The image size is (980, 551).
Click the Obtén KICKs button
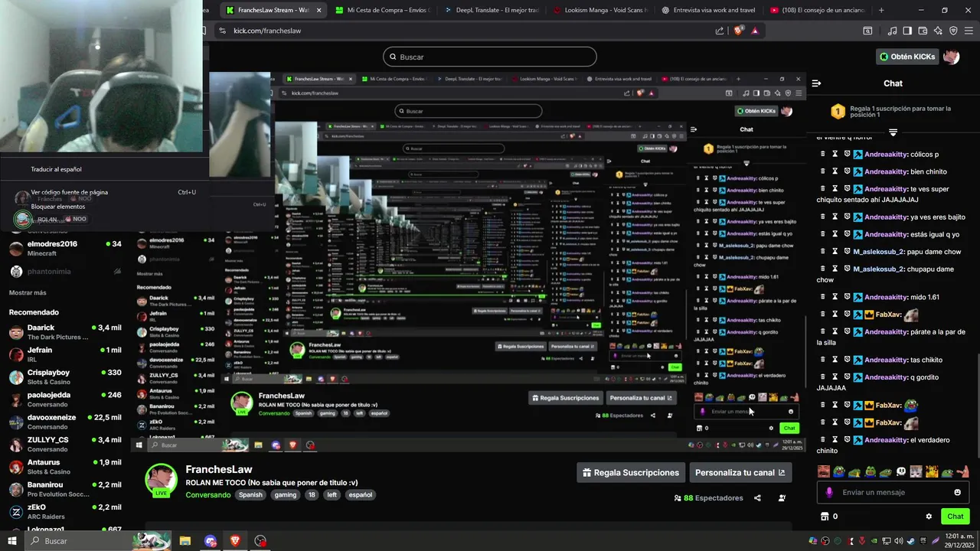point(907,57)
